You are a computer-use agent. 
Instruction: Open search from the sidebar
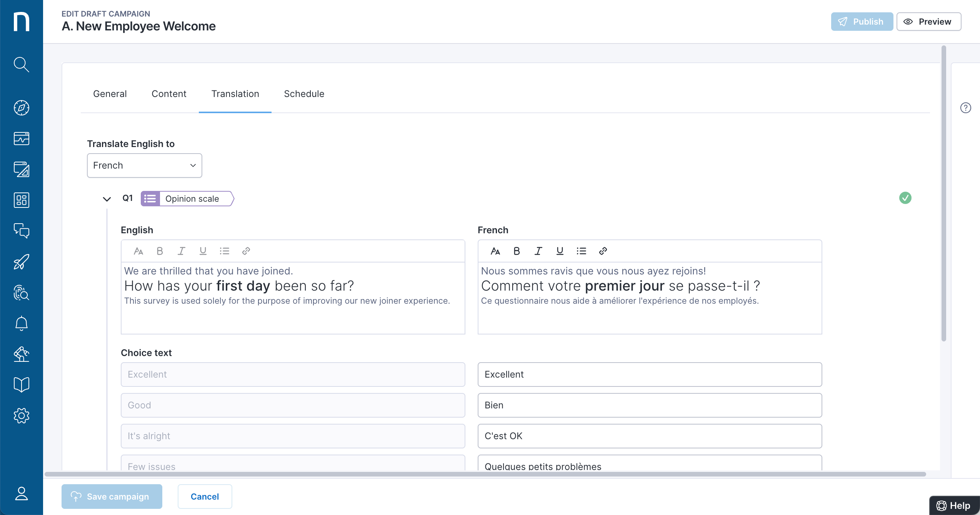pos(22,65)
